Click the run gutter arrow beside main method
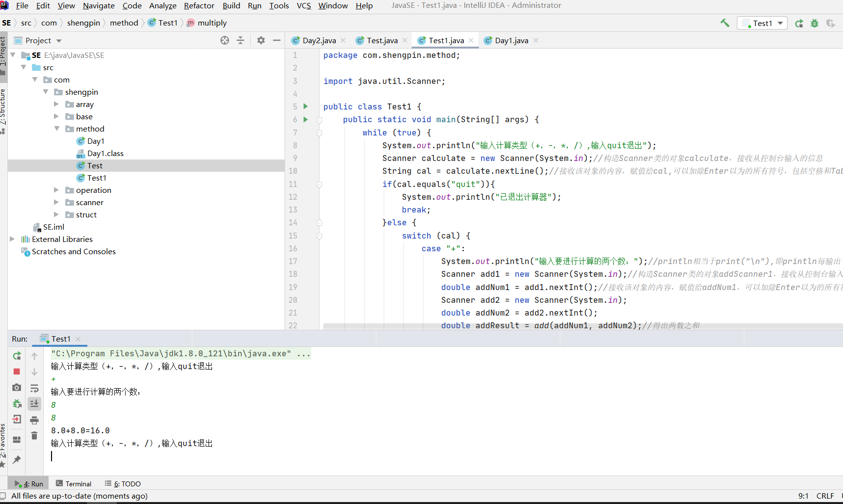Image resolution: width=843 pixels, height=504 pixels. [306, 119]
